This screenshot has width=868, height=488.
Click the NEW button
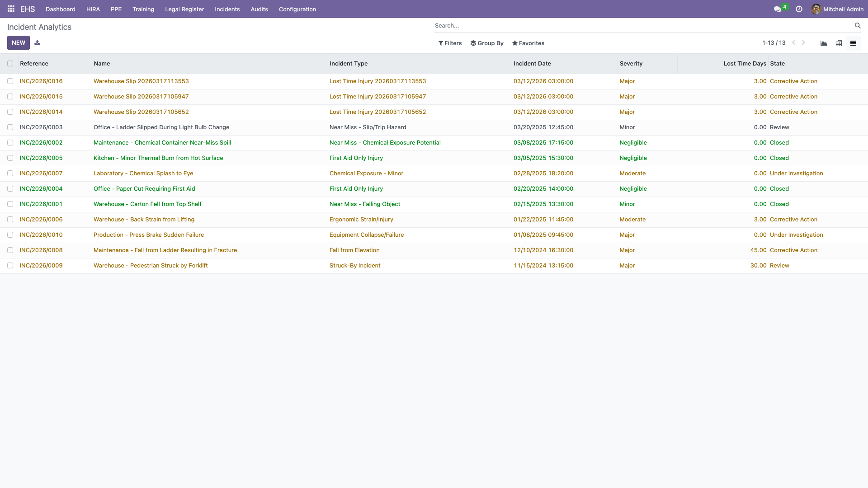pos(18,42)
